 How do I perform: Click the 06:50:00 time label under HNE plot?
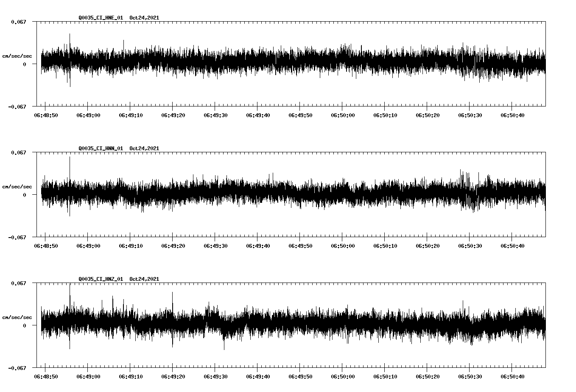(343, 115)
